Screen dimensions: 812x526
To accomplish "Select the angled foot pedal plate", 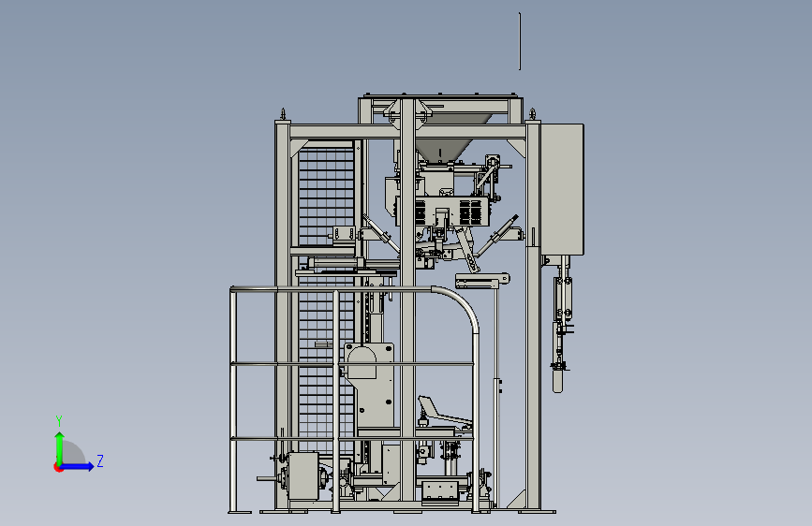I will tap(444, 410).
